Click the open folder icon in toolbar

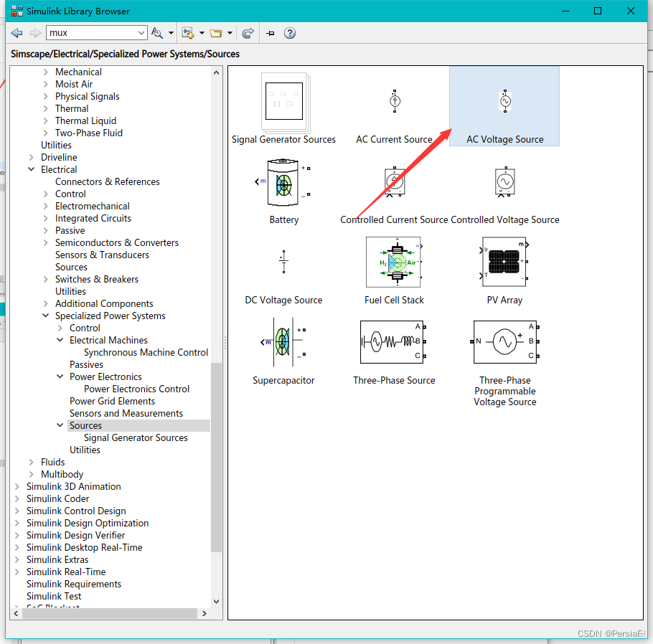(x=216, y=33)
